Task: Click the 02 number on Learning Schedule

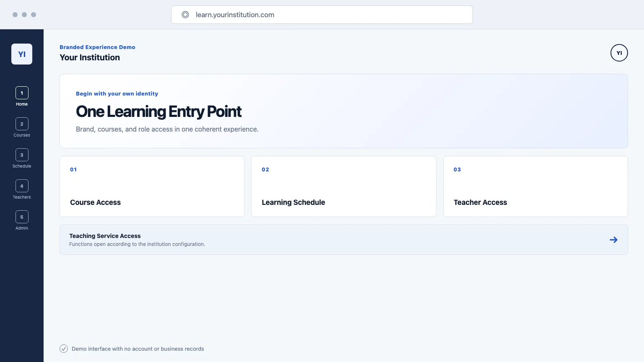Action: (x=265, y=170)
